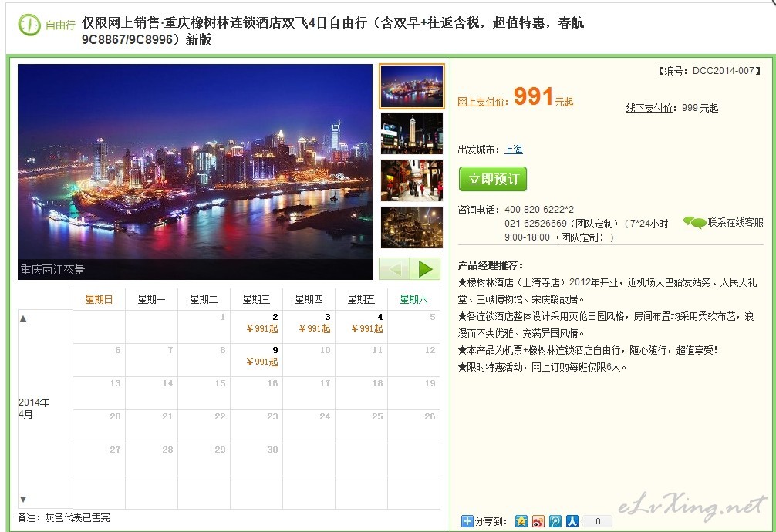Select April 4 departure priced ¥991起

coord(361,327)
